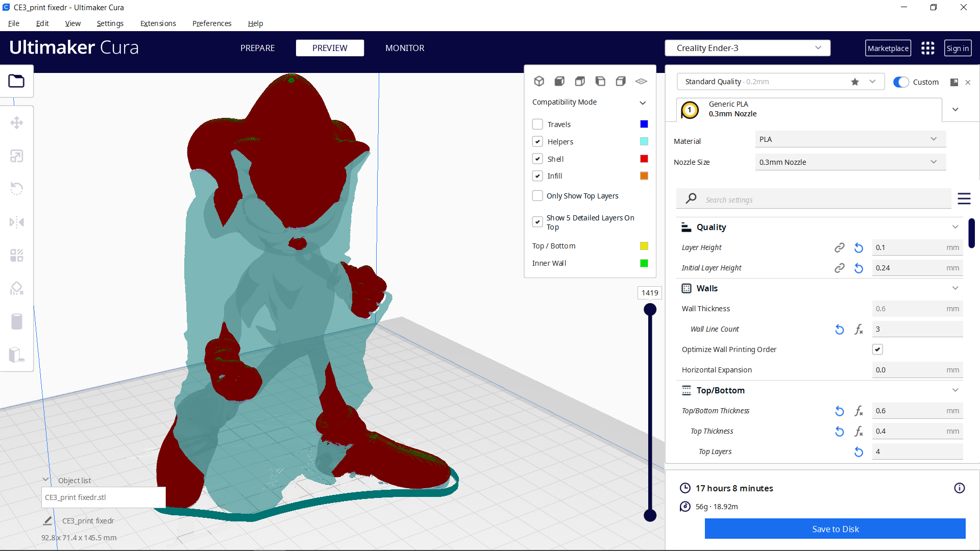Open Nozzle Size dropdown
The image size is (980, 551).
click(x=850, y=162)
